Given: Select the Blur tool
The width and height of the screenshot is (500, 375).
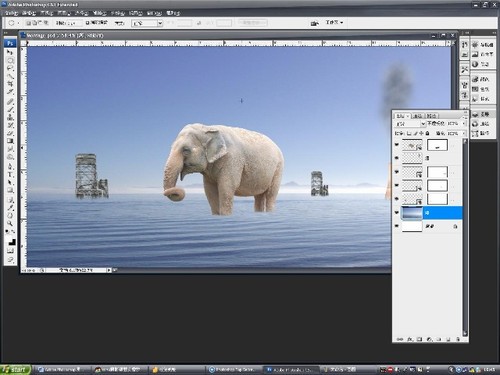Looking at the screenshot, I should tap(10, 149).
